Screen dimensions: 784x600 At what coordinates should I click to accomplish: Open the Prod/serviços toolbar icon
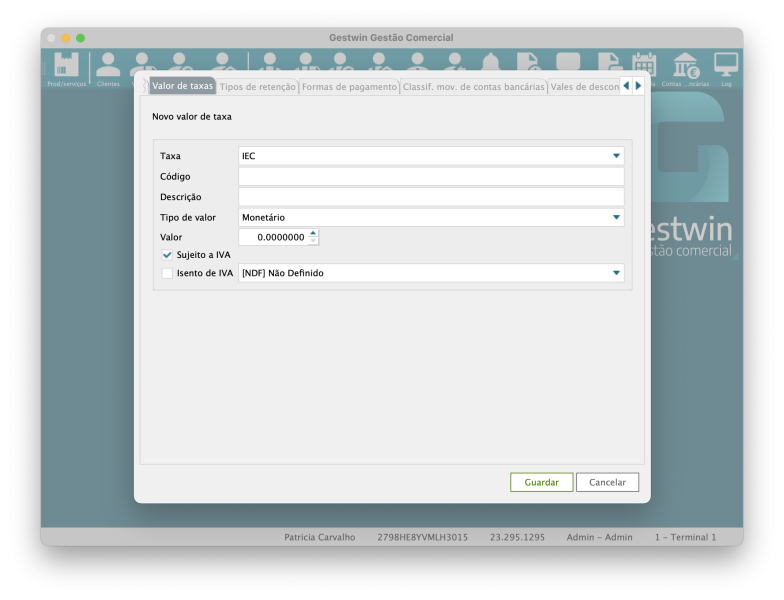click(x=66, y=67)
